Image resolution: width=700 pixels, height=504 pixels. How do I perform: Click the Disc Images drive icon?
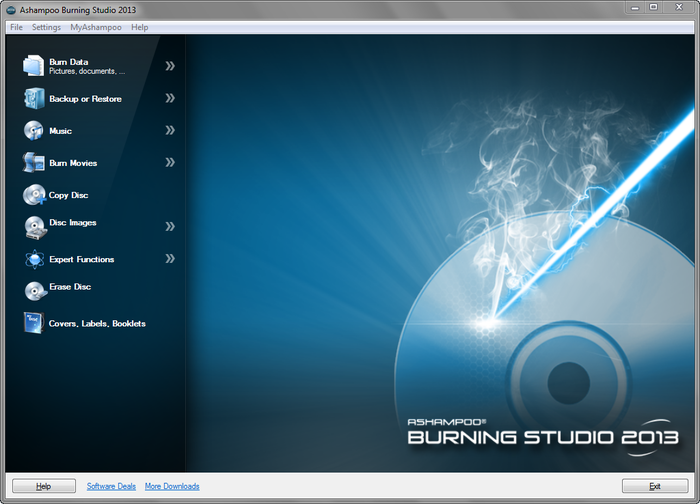click(35, 227)
